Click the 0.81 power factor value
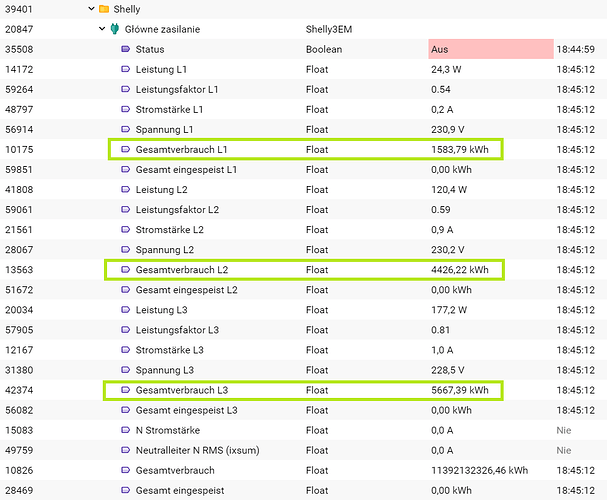 tap(441, 330)
